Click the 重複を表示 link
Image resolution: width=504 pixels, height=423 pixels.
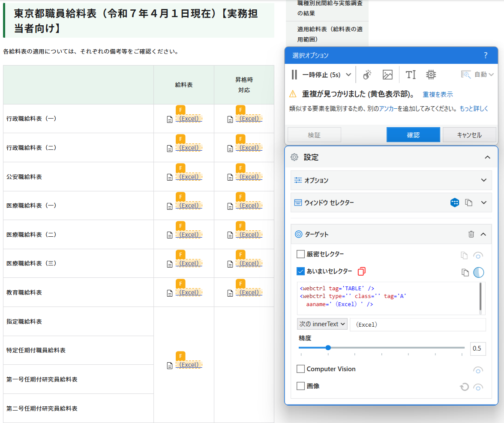click(x=438, y=95)
